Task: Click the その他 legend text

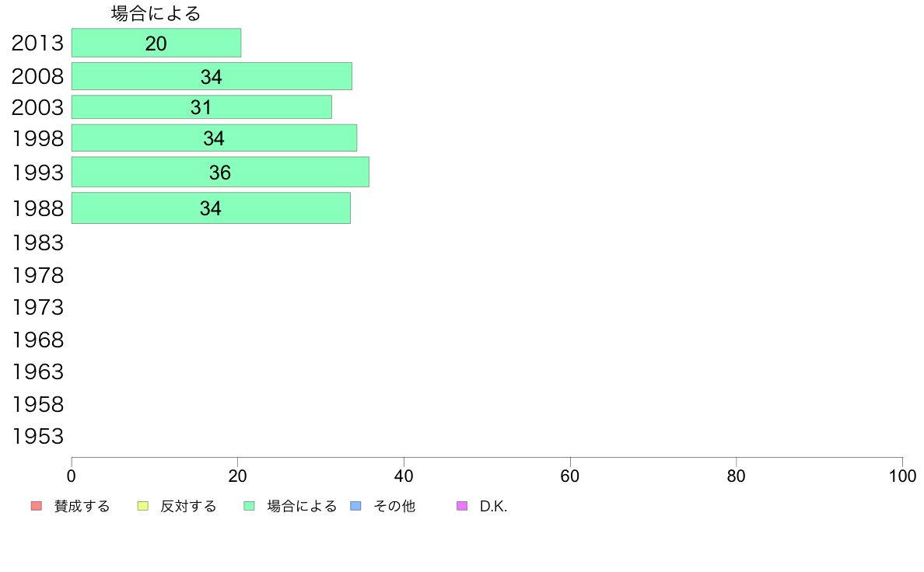Action: [x=394, y=506]
